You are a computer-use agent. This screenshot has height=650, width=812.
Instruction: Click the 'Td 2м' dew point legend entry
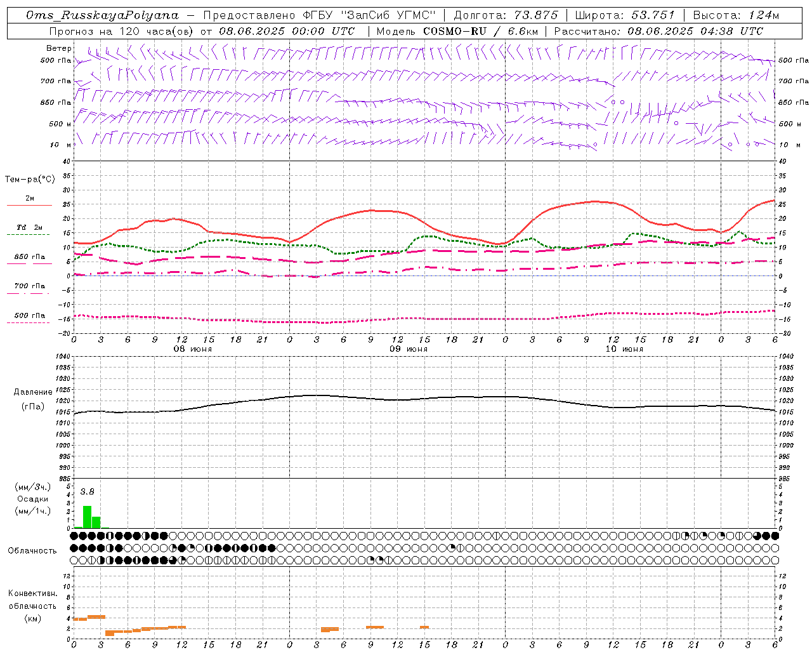click(x=30, y=227)
